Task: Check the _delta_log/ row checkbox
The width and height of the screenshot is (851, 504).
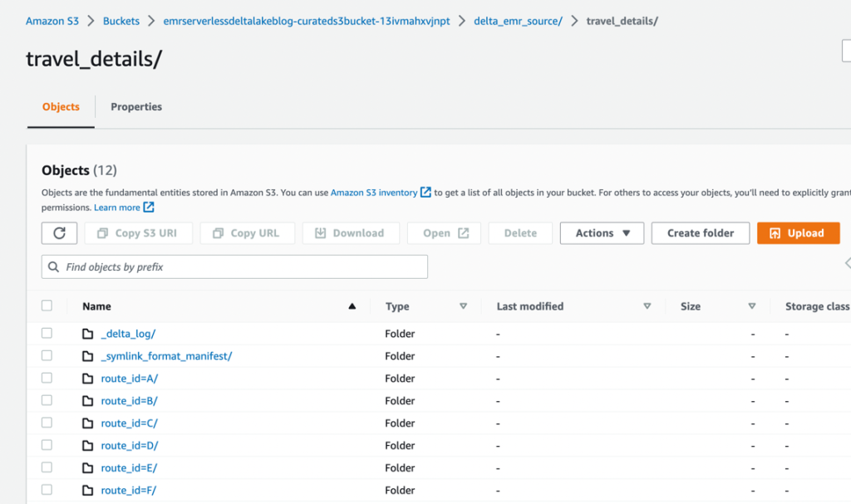Action: click(47, 333)
